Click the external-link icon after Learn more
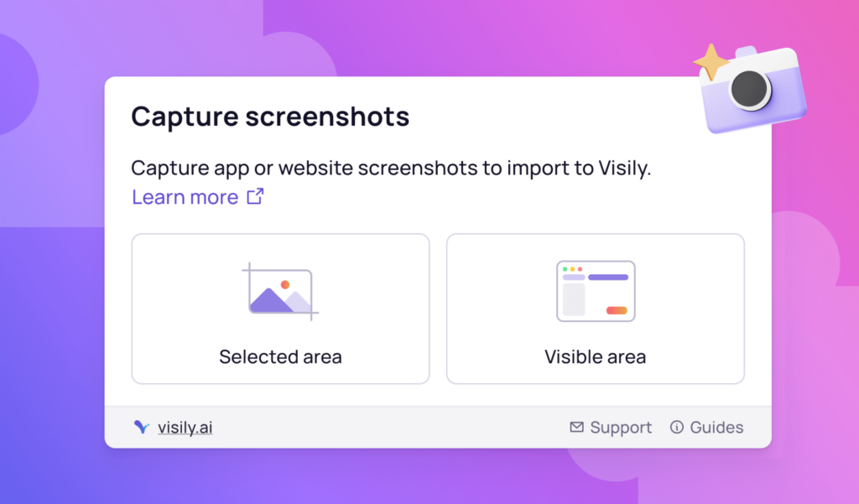 (253, 195)
